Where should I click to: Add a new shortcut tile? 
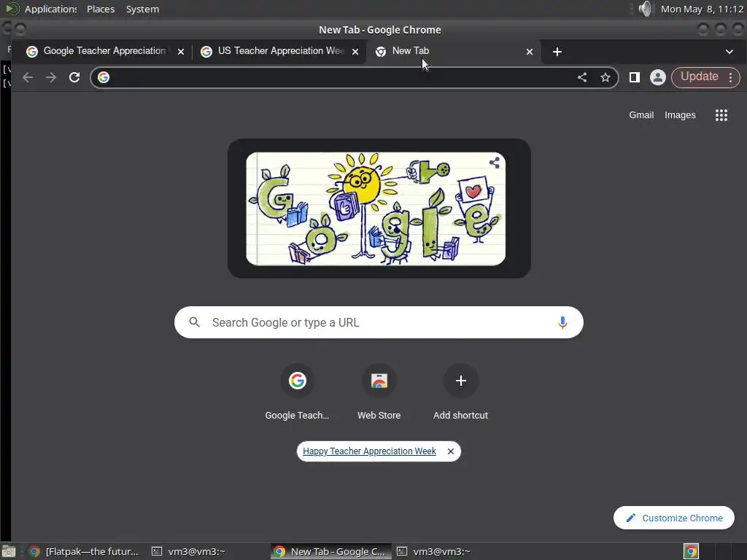pyautogui.click(x=461, y=392)
